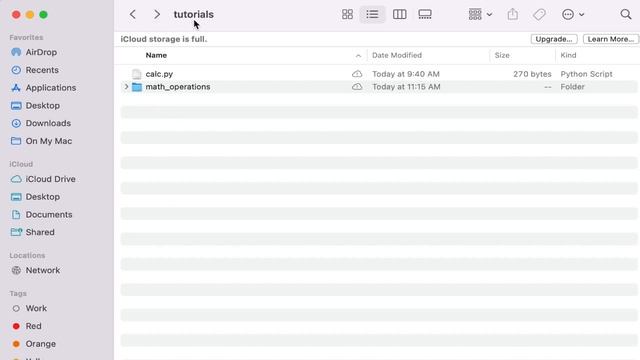The width and height of the screenshot is (640, 360).
Task: Open the Group By dropdown
Action: 480,14
